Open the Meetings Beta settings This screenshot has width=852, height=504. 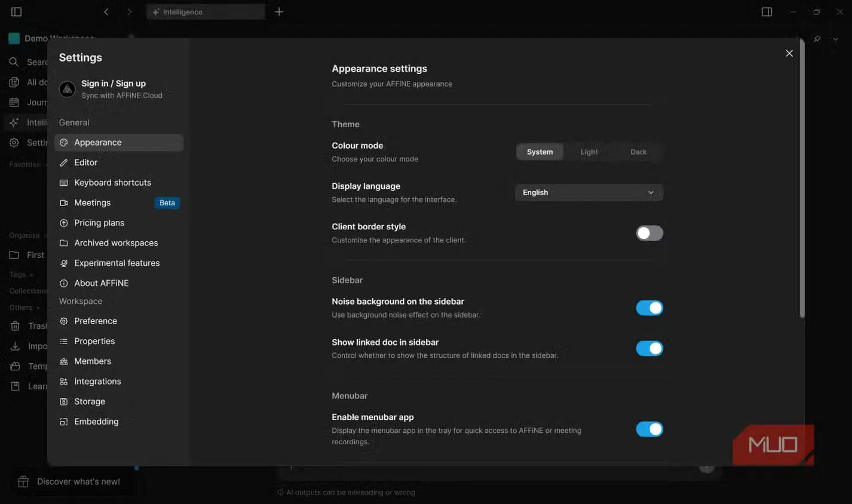[x=119, y=203]
